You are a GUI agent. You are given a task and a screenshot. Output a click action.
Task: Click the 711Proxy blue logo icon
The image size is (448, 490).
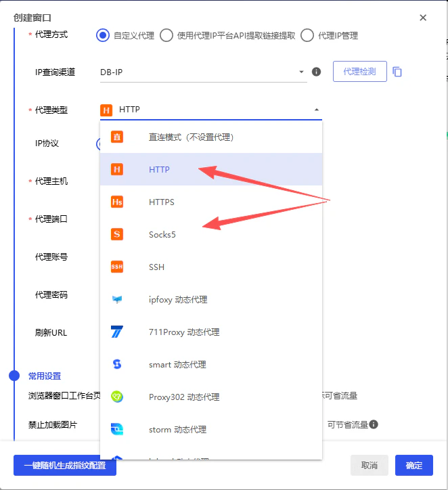coord(117,332)
